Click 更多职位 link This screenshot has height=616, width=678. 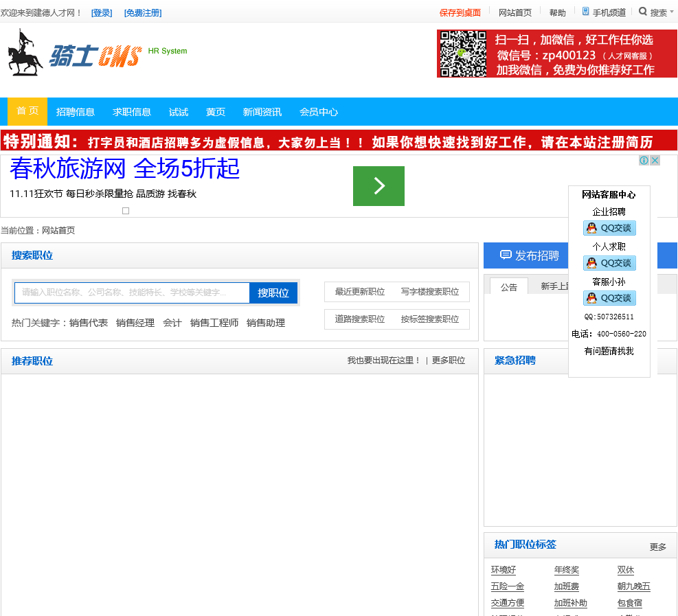click(449, 361)
